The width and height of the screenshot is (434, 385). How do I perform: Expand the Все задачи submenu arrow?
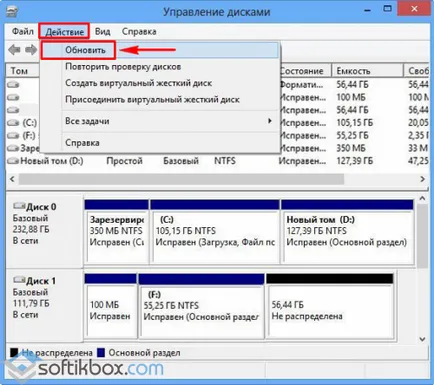(270, 121)
